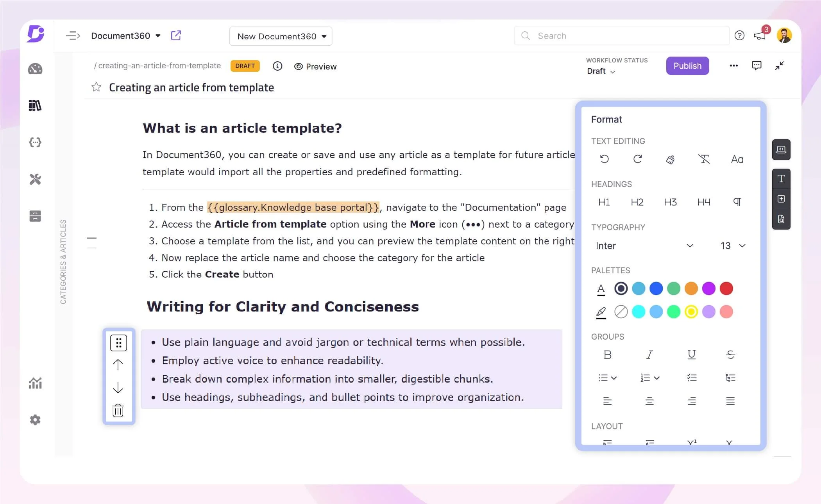Image resolution: width=821 pixels, height=504 pixels.
Task: Click the help question mark icon
Action: click(739, 36)
